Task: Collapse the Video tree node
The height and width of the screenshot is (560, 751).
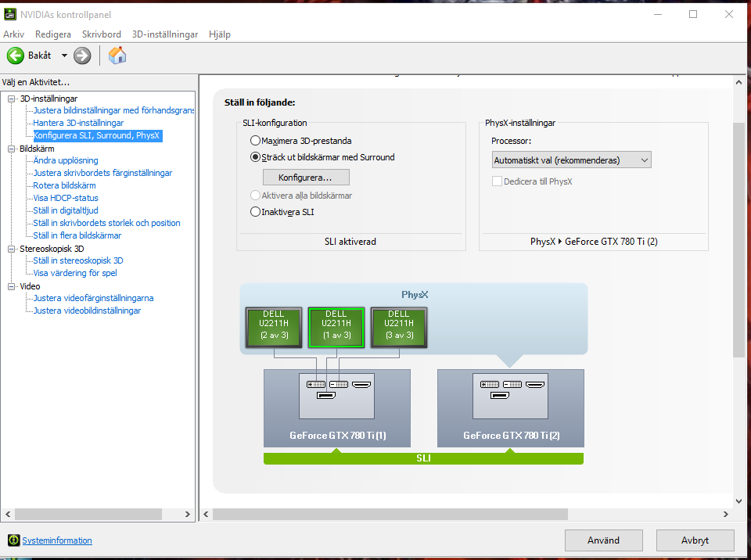Action: pyautogui.click(x=12, y=286)
